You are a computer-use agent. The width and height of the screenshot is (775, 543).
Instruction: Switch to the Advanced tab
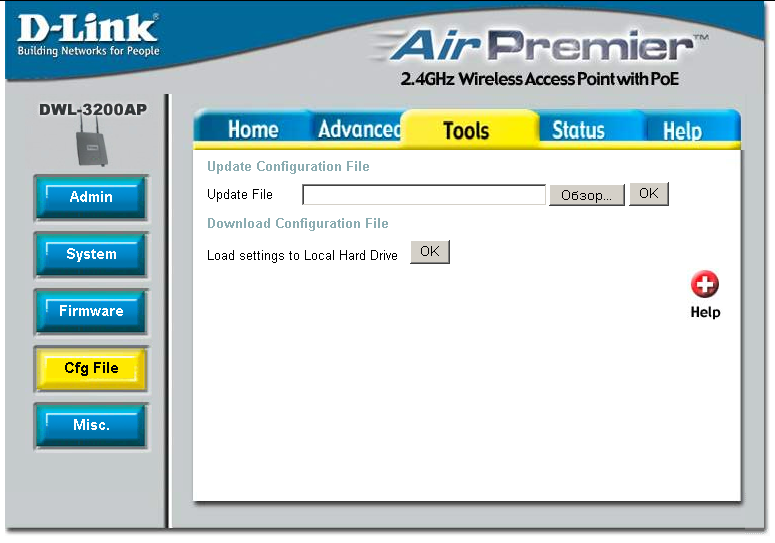359,129
